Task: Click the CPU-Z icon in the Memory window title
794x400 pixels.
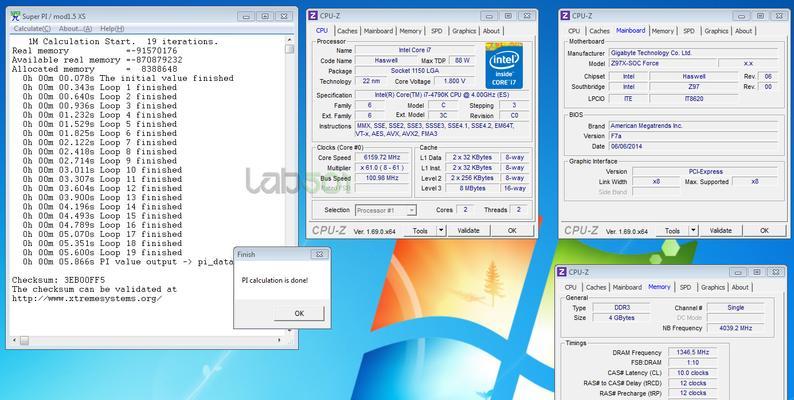Action: pyautogui.click(x=562, y=272)
